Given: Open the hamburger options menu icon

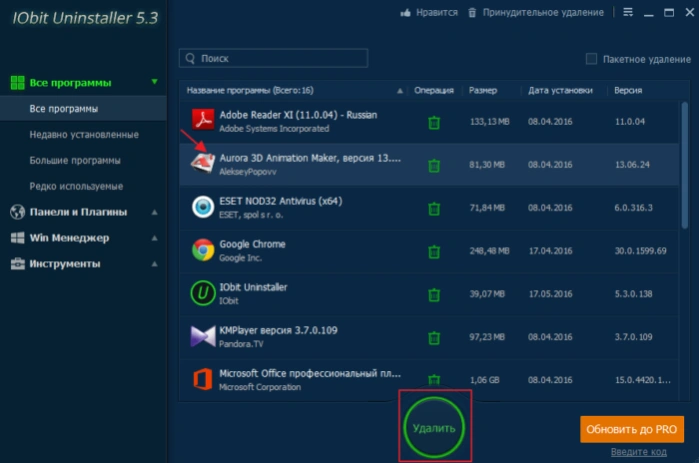Looking at the screenshot, I should pyautogui.click(x=628, y=12).
